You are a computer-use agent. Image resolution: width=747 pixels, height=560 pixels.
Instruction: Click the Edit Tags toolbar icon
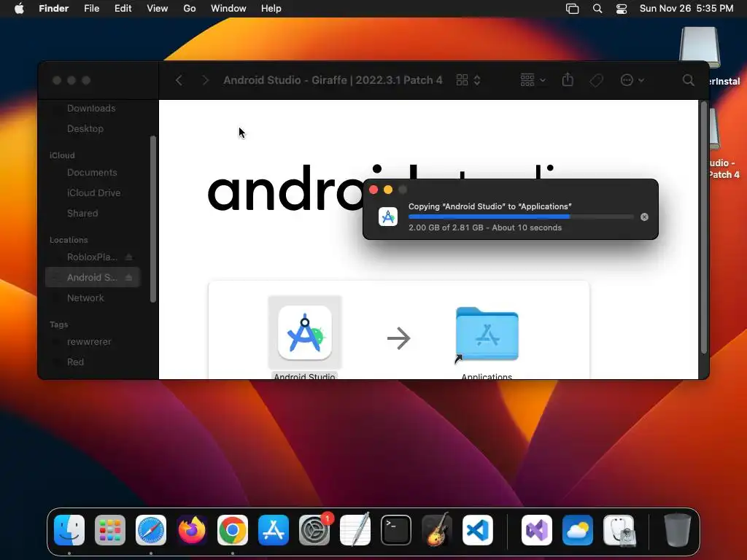pyautogui.click(x=596, y=80)
